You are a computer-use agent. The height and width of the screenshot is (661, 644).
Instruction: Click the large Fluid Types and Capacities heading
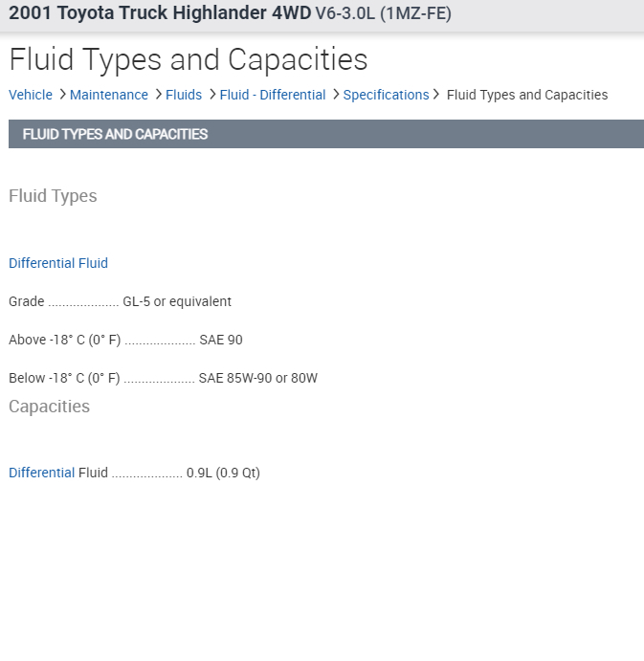189,59
